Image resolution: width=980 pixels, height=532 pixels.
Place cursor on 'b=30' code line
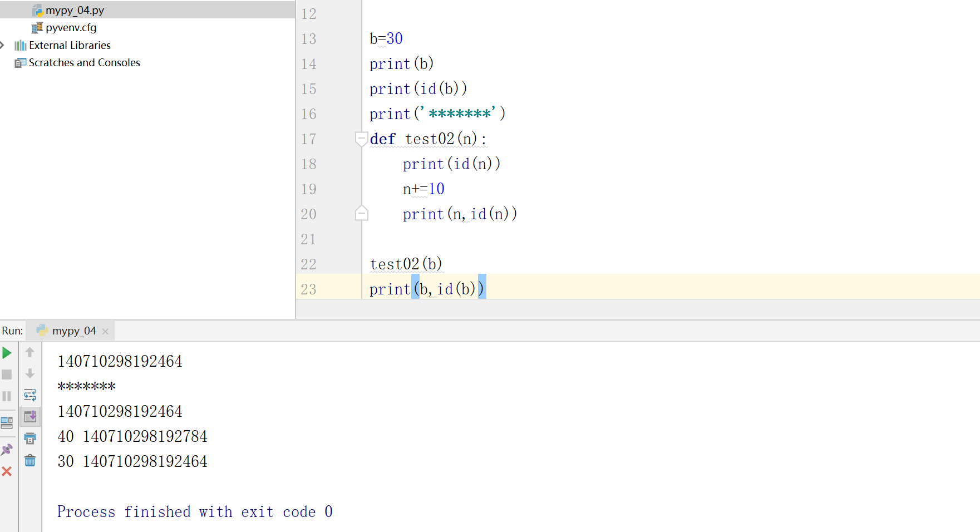coord(386,38)
